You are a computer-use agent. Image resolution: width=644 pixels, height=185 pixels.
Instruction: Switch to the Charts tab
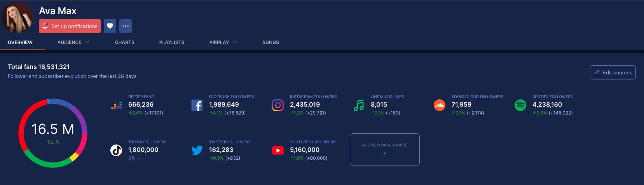(x=124, y=42)
